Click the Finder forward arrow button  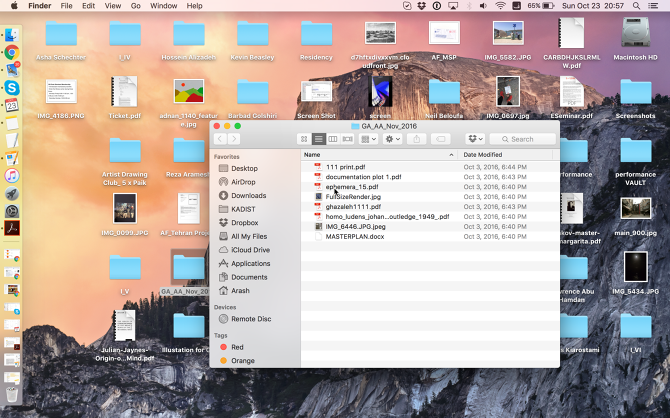(234, 139)
